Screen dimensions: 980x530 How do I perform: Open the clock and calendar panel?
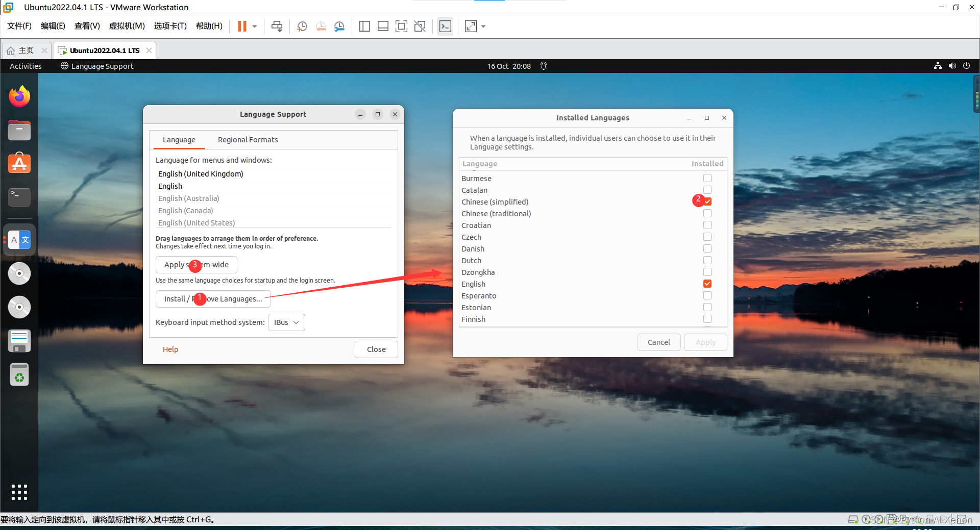click(509, 66)
